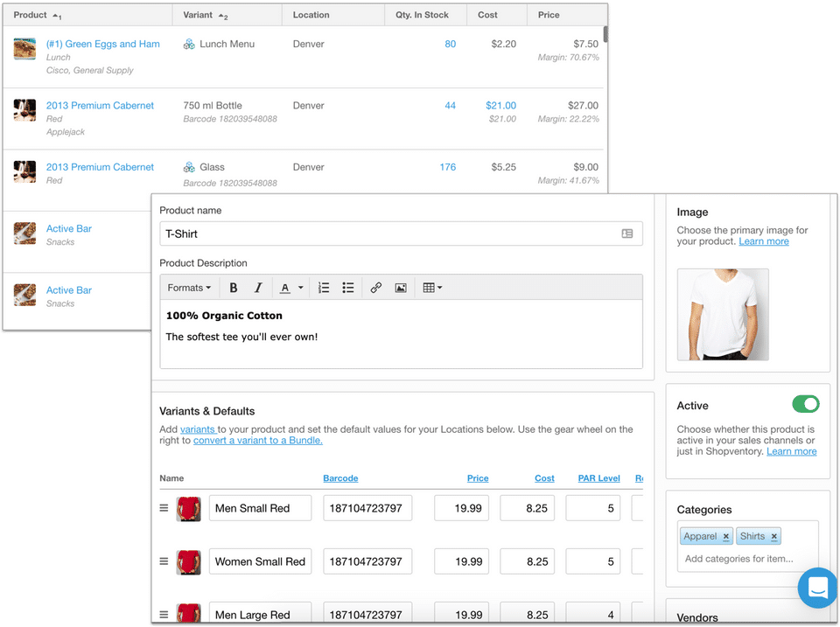Click the barcode field for Men Small Red
Image resolution: width=840 pixels, height=627 pixels.
(367, 508)
